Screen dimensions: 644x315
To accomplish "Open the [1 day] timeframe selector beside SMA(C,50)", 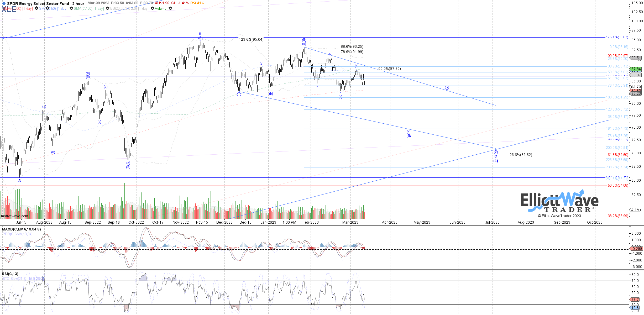I will click(x=62, y=8).
